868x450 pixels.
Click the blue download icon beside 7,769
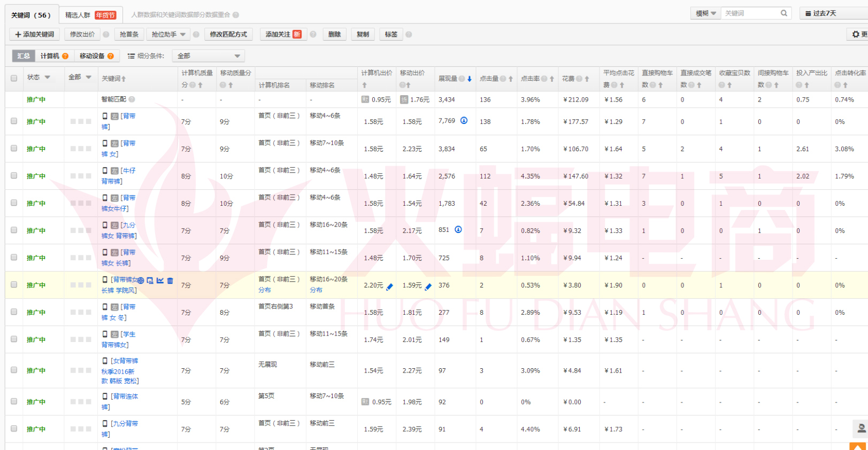464,120
